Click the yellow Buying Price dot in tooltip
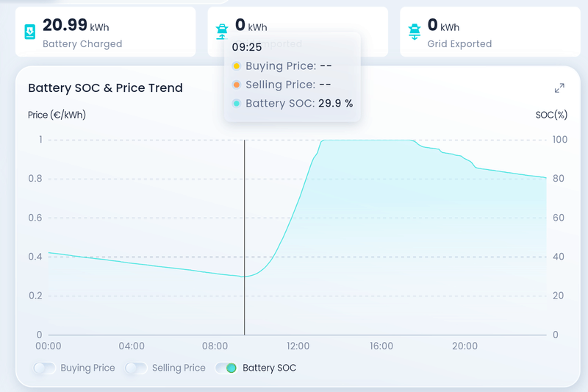The image size is (588, 392). pos(236,66)
